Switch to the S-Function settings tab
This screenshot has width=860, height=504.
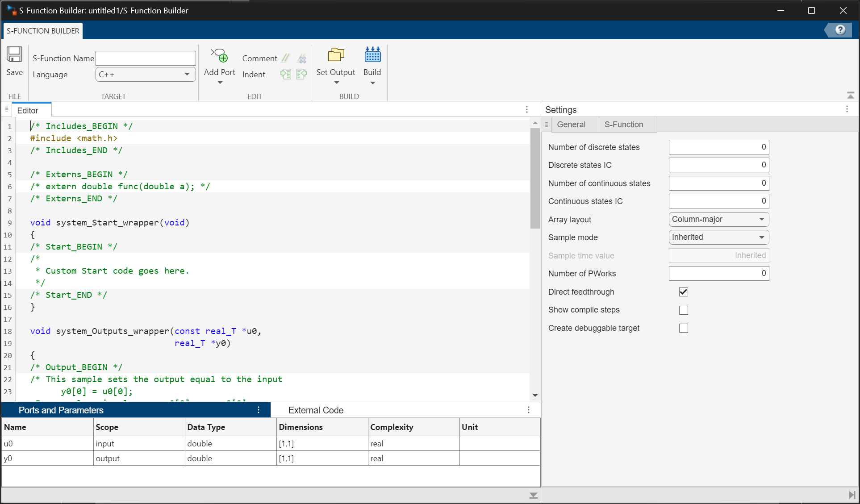[x=623, y=125]
